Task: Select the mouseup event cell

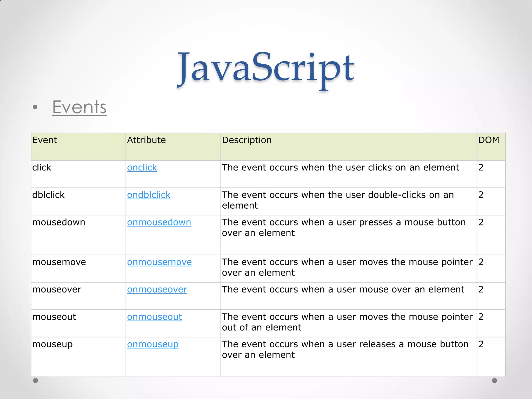Action: (78, 357)
